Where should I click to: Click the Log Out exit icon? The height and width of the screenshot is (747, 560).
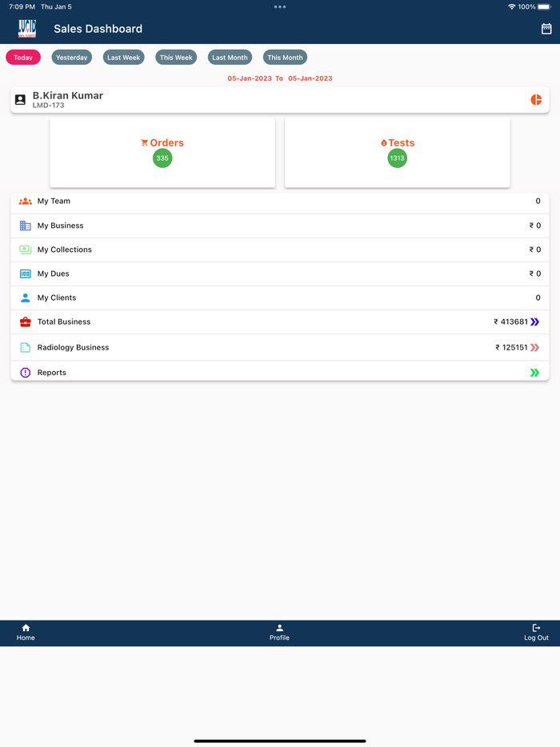536,628
